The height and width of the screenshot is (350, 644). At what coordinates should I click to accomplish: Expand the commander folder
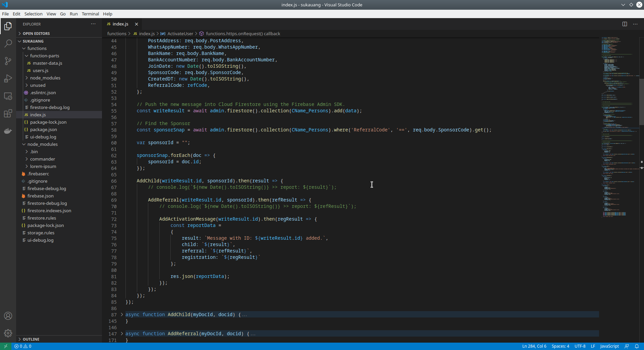(59, 159)
